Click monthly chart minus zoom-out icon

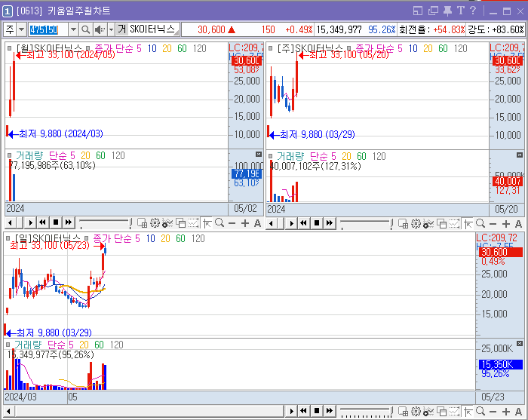click(x=232, y=223)
